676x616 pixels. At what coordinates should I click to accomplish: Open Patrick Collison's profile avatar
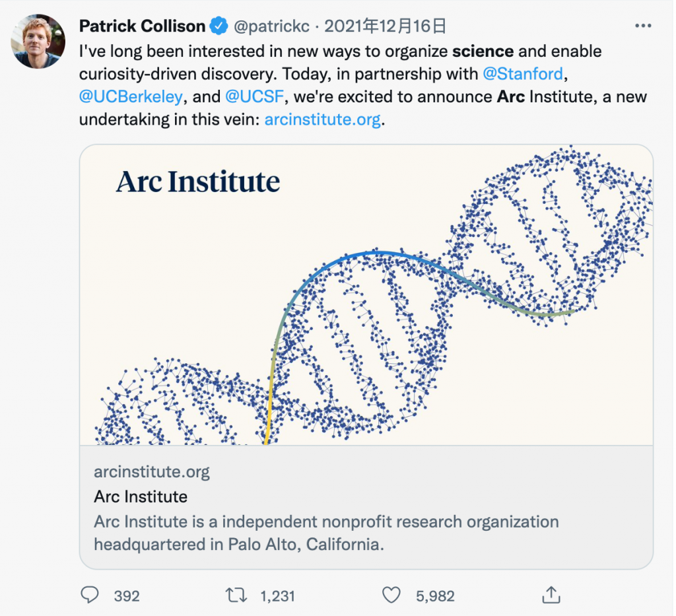click(x=38, y=42)
